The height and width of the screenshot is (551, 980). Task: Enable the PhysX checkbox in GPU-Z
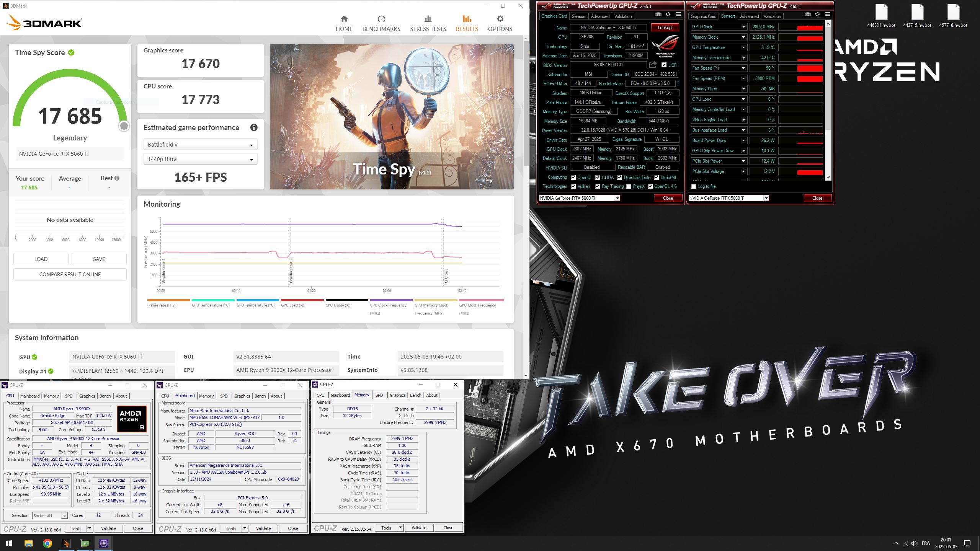tap(629, 186)
